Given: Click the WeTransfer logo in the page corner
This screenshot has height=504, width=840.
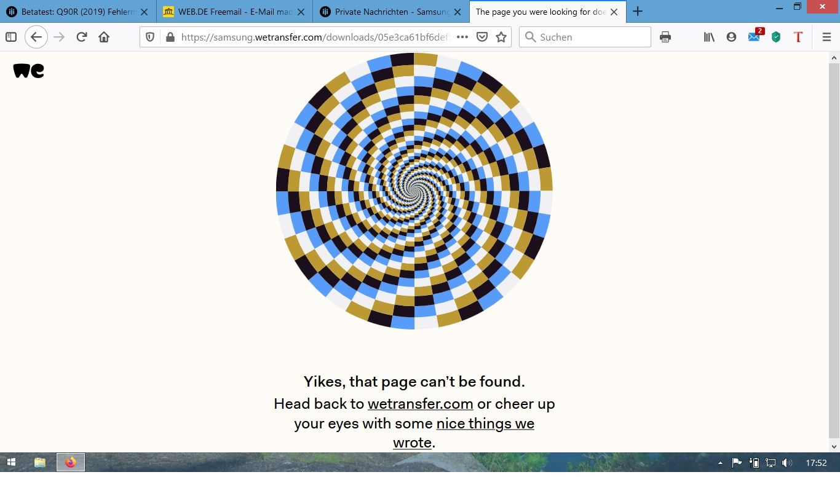Looking at the screenshot, I should 28,71.
